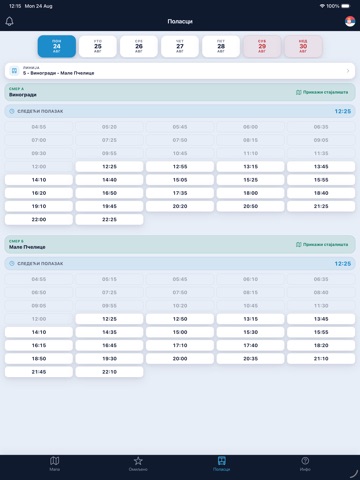This screenshot has width=360, height=480.
Task: Select the 21:25 departure
Action: (x=321, y=206)
